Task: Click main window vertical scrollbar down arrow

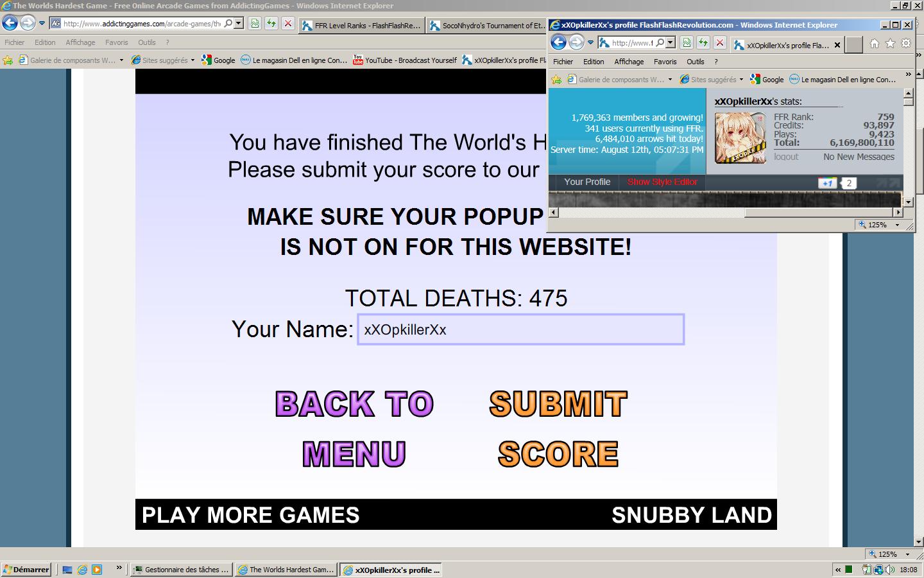Action: (918, 542)
